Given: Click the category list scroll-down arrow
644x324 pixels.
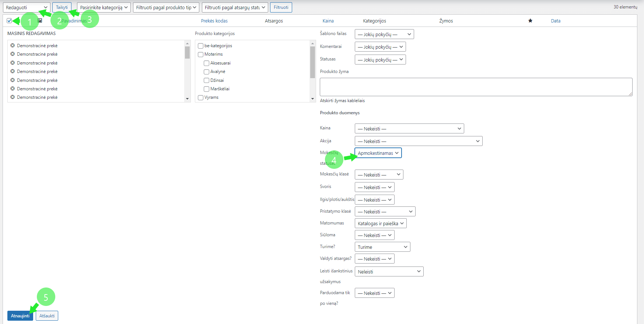Looking at the screenshot, I should [312, 99].
